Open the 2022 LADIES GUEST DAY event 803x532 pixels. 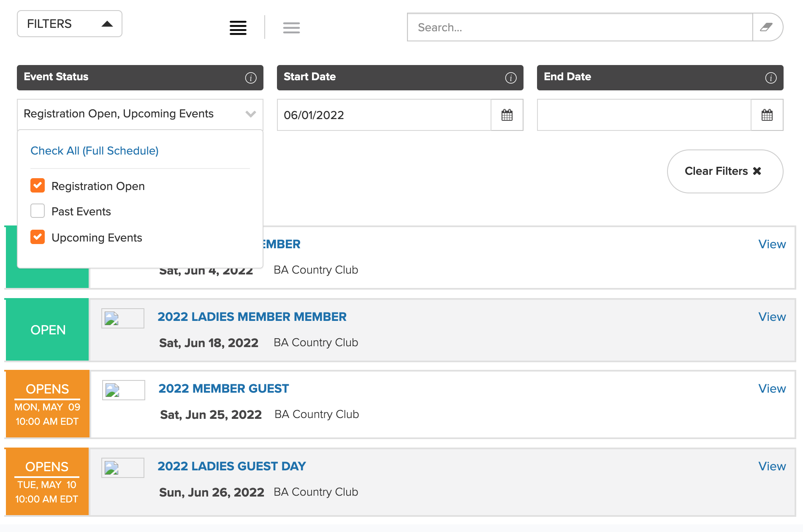coord(232,466)
